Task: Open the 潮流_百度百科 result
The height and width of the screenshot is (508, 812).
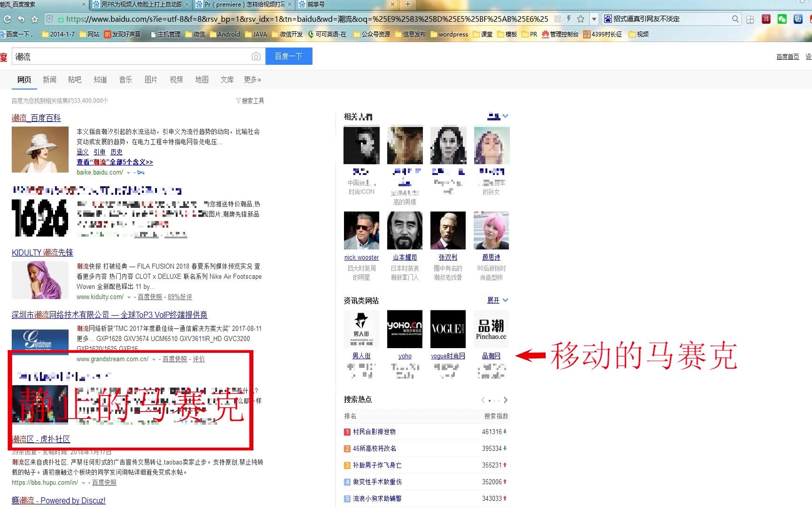Action: tap(36, 118)
